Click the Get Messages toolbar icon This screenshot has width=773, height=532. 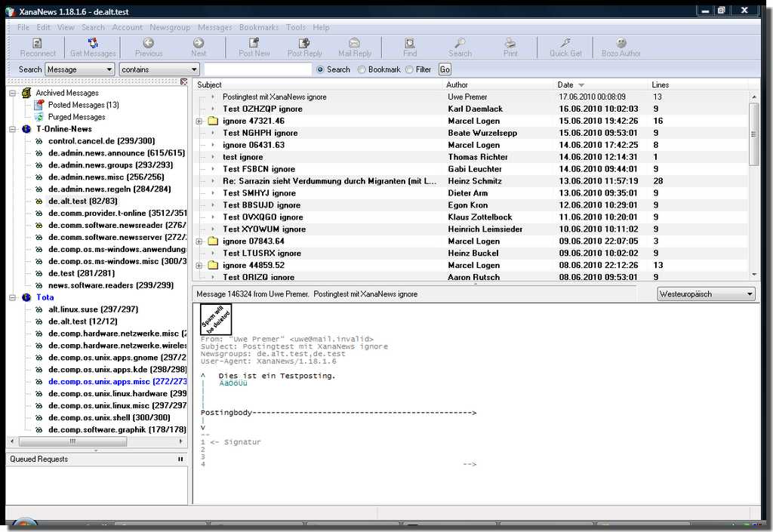93,44
